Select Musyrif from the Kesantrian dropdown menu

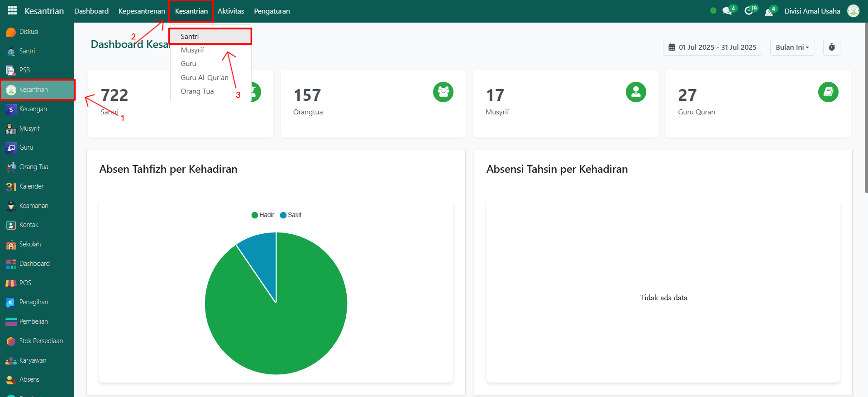click(192, 50)
